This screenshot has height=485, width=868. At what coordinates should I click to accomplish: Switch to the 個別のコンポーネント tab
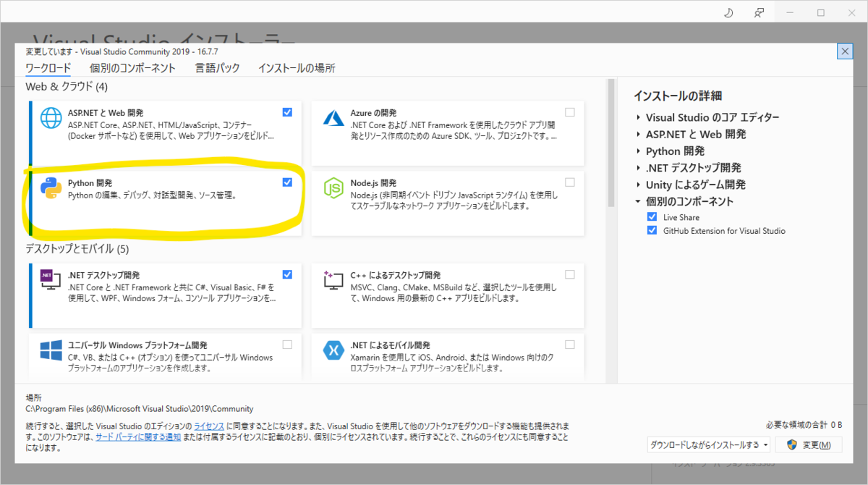(132, 68)
